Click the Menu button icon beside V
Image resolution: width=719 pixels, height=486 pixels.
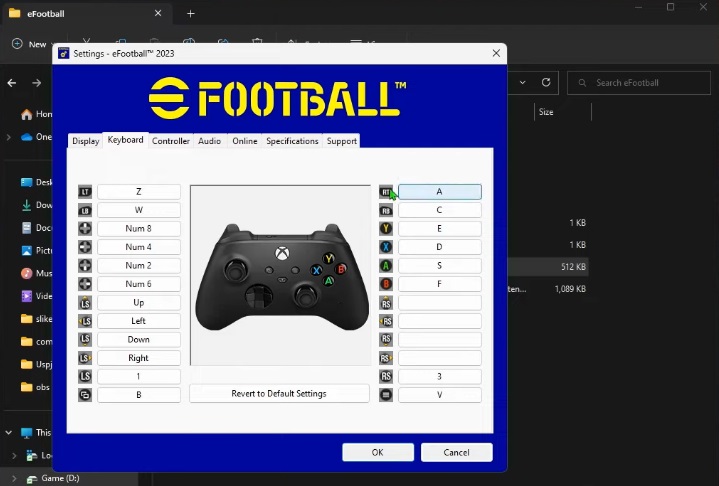(x=386, y=395)
